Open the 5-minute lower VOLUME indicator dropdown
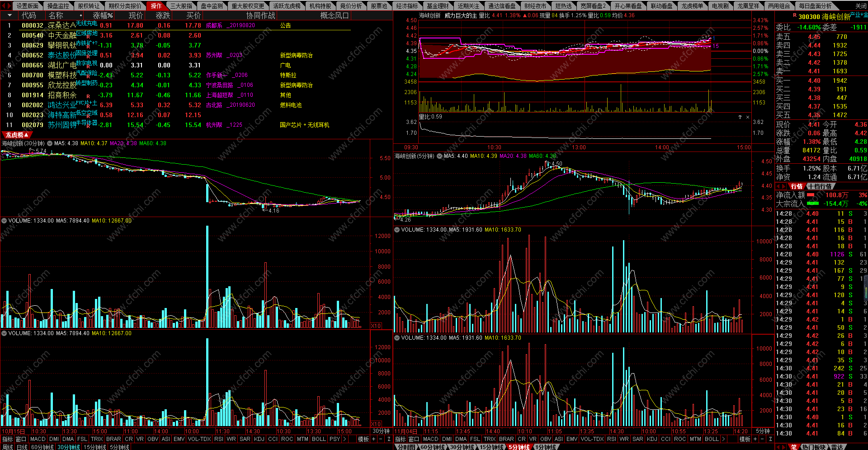This screenshot has height=450, width=868. (x=397, y=338)
